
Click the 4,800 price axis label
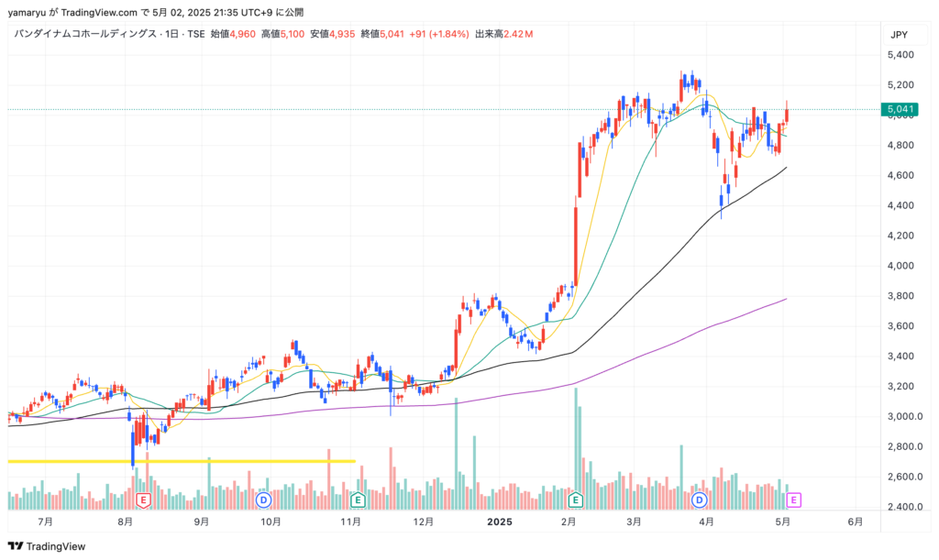(x=900, y=146)
